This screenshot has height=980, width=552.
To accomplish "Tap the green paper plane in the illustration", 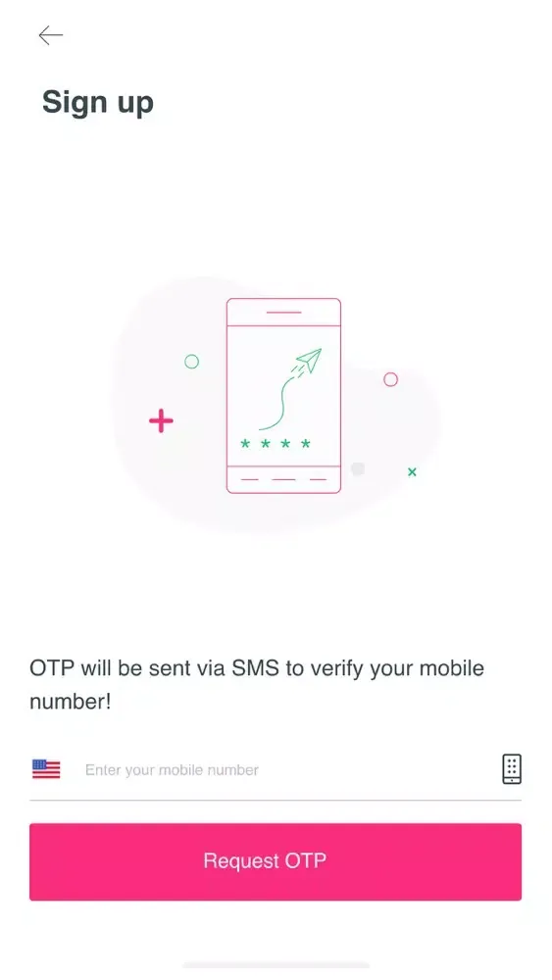I will (308, 360).
